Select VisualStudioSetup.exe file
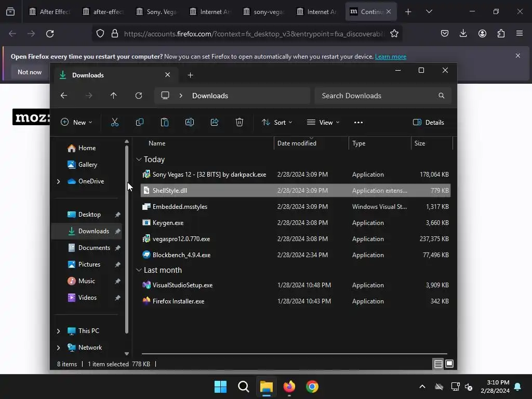Image resolution: width=532 pixels, height=399 pixels. [295, 285]
